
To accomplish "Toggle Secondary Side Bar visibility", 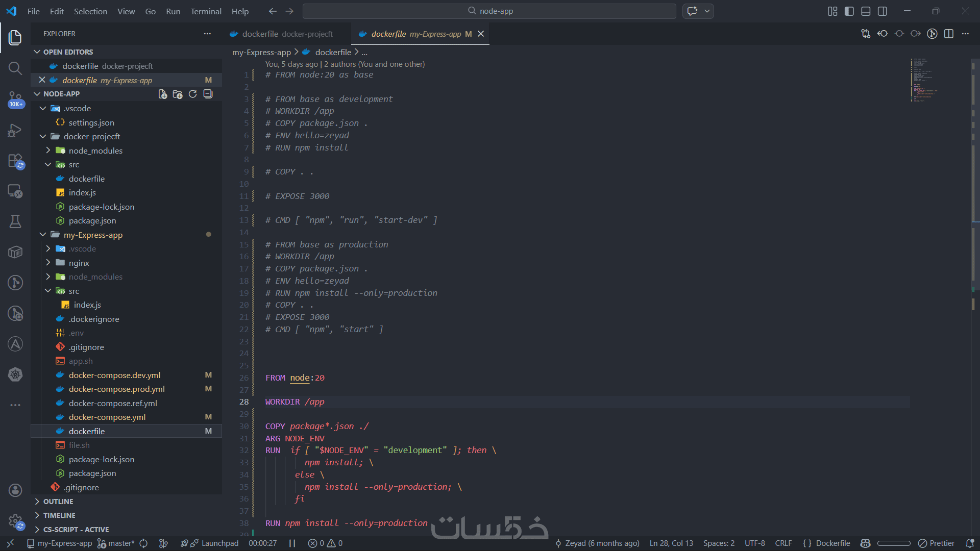I will tap(883, 11).
